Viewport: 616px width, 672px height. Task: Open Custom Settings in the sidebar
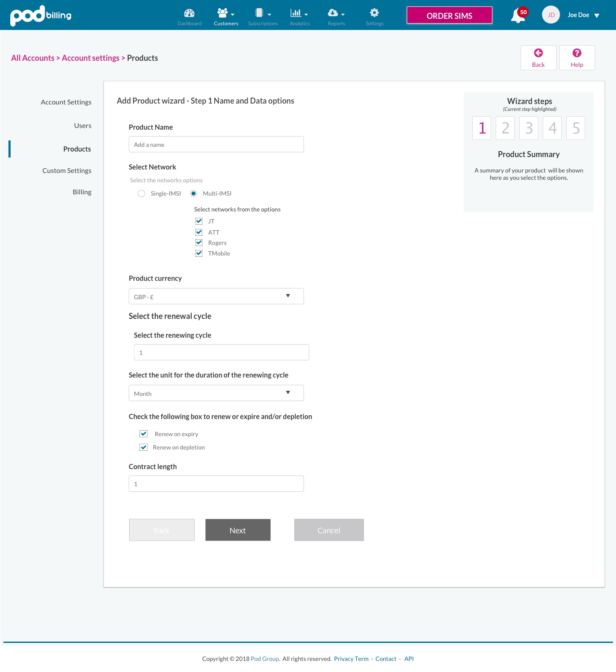tap(67, 171)
